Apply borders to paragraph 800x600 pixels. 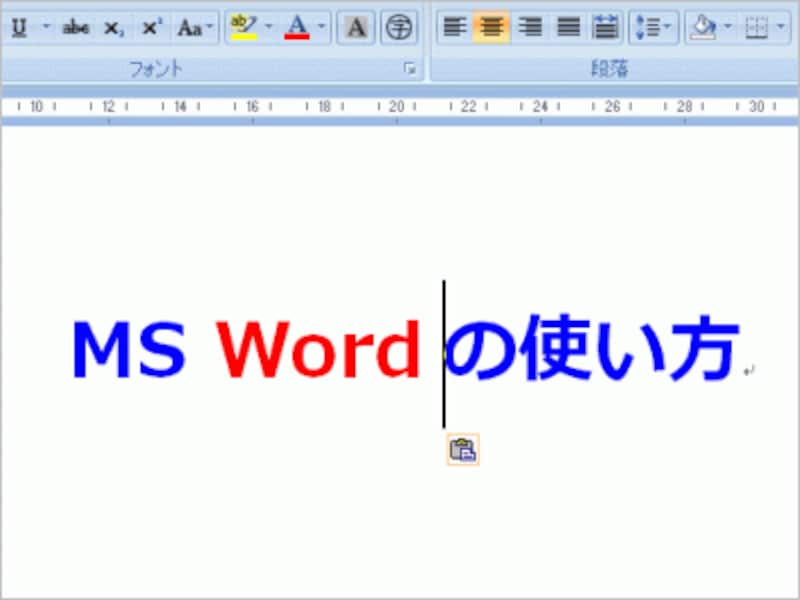757,28
